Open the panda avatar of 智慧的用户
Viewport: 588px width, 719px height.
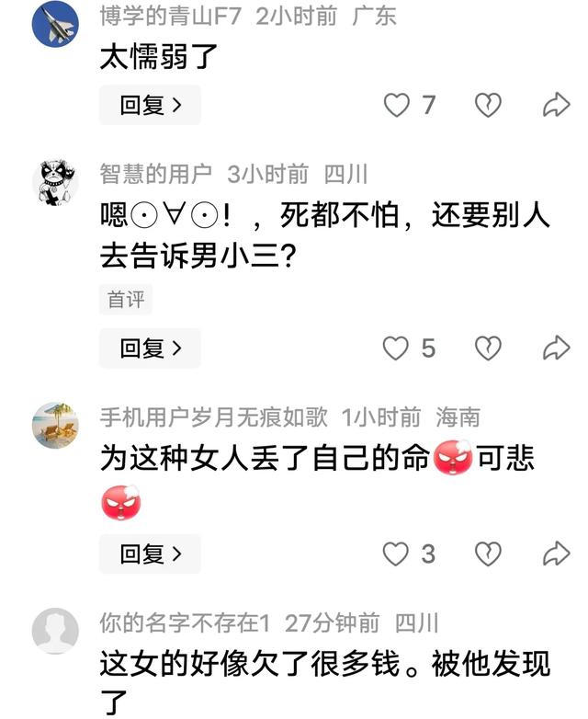pos(55,182)
